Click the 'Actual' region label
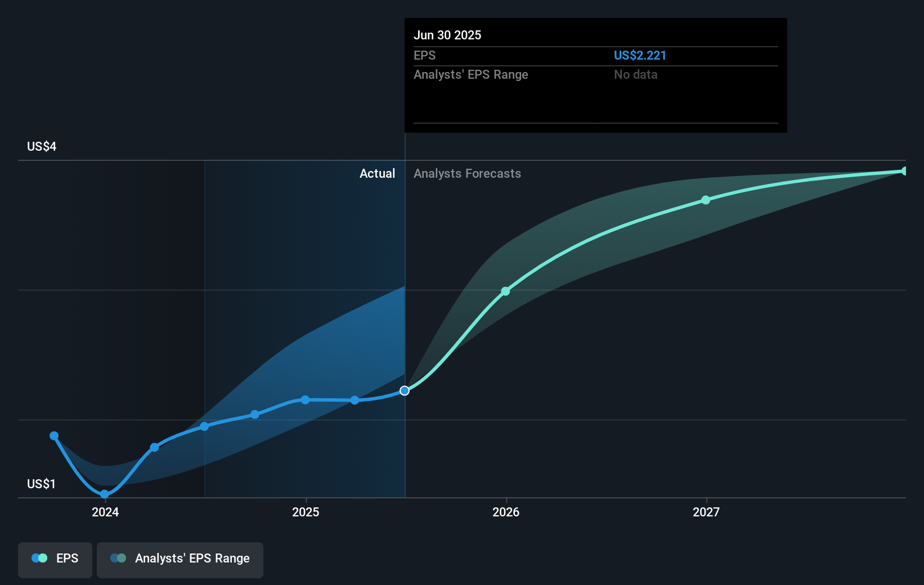The width and height of the screenshot is (924, 585). (377, 173)
